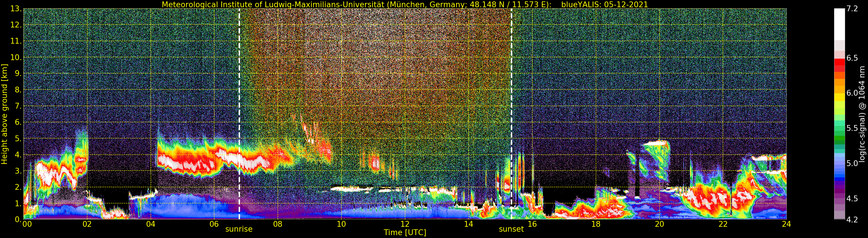Screen dimensions: 868x238
Task: Click the 'Height above ground [km]' axis title
Action: 4,114
